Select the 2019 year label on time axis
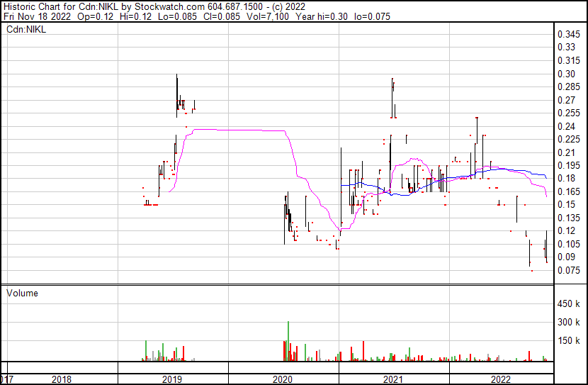This screenshot has height=385, width=588. 173,379
